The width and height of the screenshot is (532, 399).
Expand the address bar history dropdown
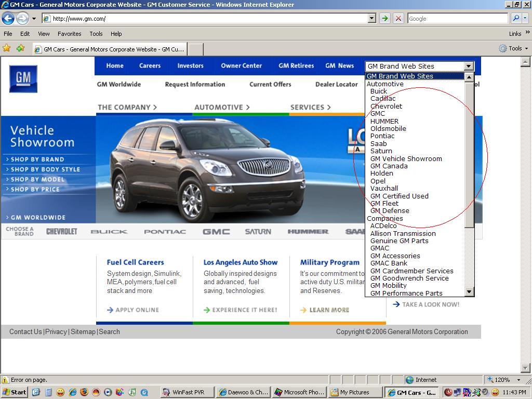(372, 18)
